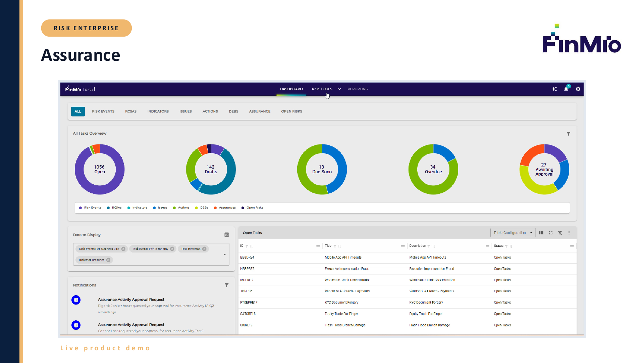The height and width of the screenshot is (363, 644).
Task: Click the 34 Overdue donut chart
Action: (x=433, y=170)
